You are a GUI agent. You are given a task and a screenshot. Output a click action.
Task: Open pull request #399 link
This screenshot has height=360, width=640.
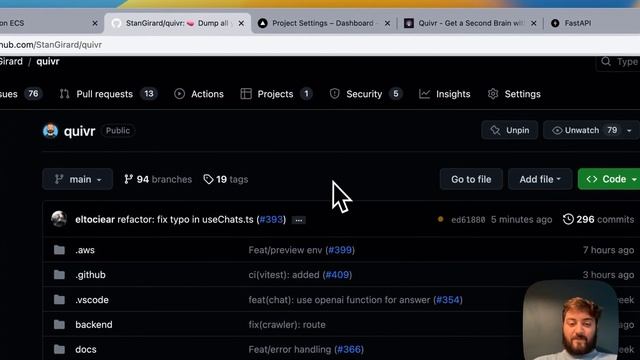tap(340, 250)
